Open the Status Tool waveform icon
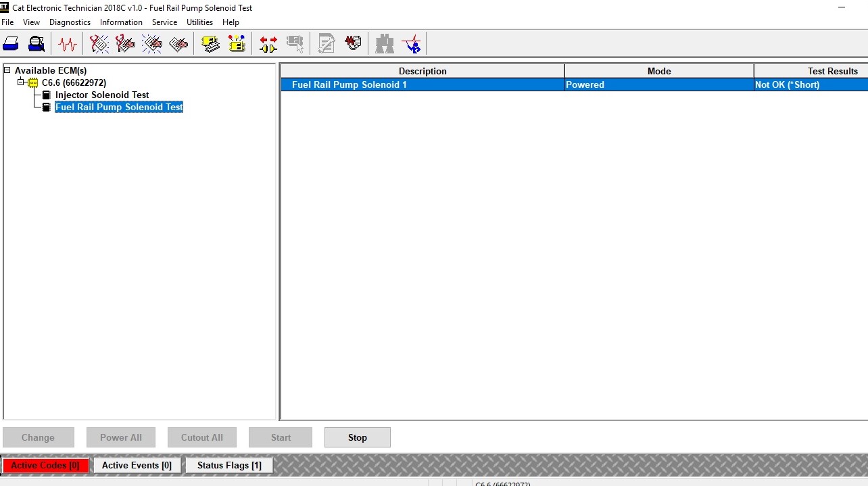Viewport: 868px width, 486px height. [x=68, y=45]
